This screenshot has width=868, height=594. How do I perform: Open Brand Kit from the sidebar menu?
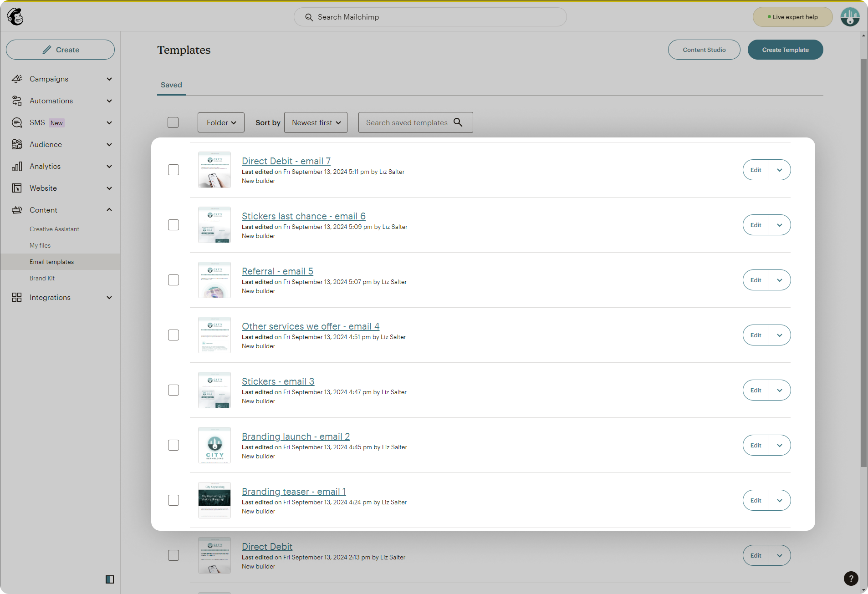pyautogui.click(x=42, y=278)
